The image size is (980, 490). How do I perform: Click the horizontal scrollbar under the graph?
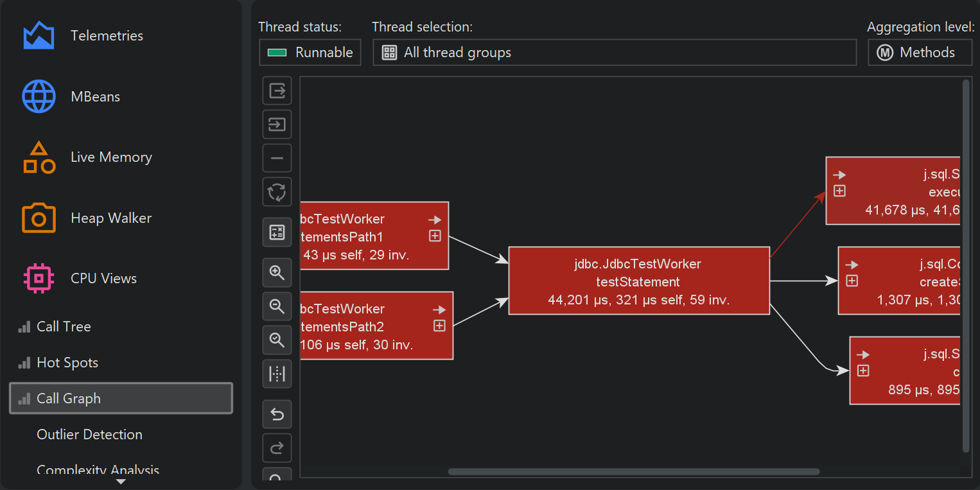(x=633, y=472)
